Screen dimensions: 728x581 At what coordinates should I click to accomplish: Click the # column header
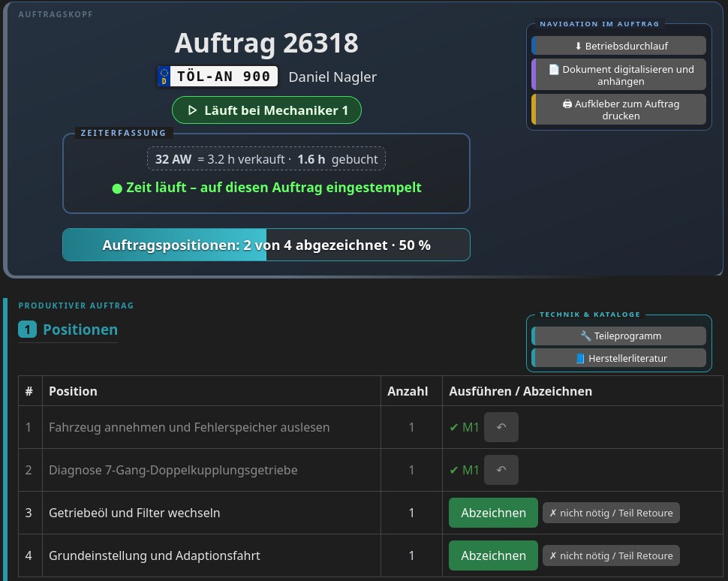(x=29, y=391)
